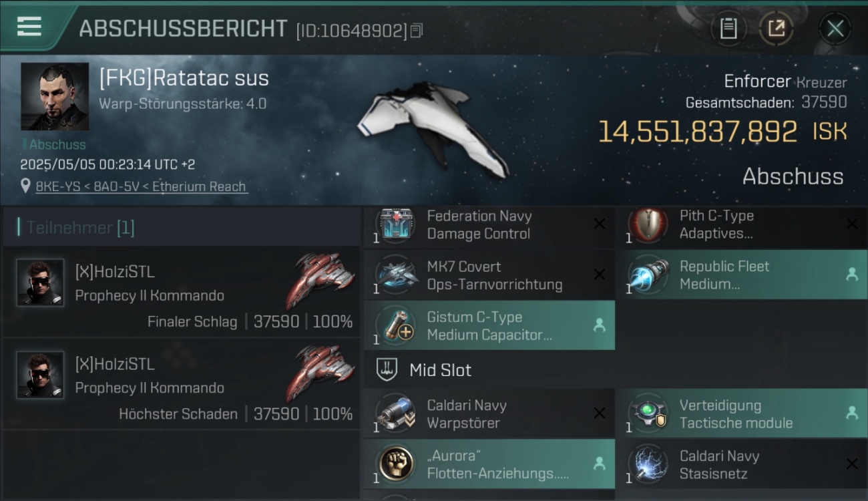Tap the Caldari Navy Warpstörer icon
This screenshot has height=501, width=868.
[x=397, y=413]
